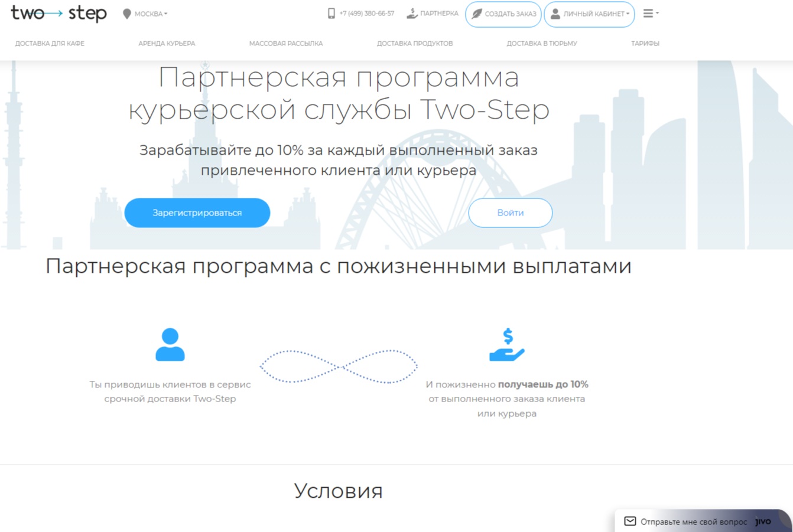The height and width of the screenshot is (532, 793).
Task: Call phone number +7 (499) 380-66-57
Action: tap(366, 14)
